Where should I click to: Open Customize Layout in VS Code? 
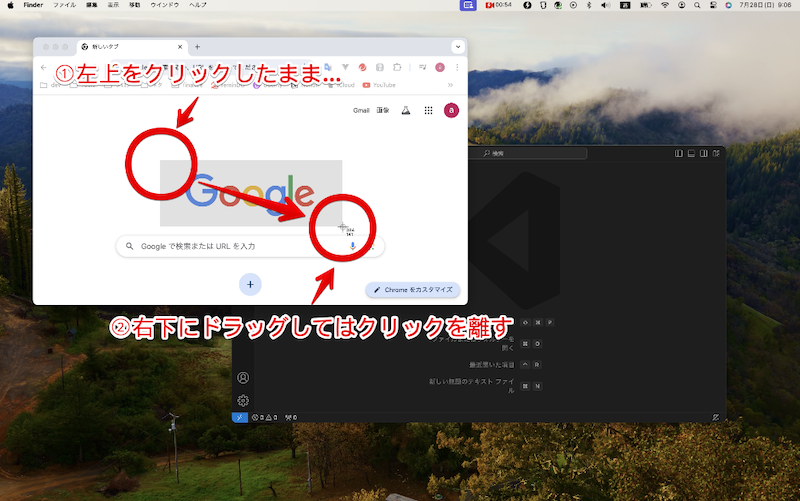pos(716,153)
